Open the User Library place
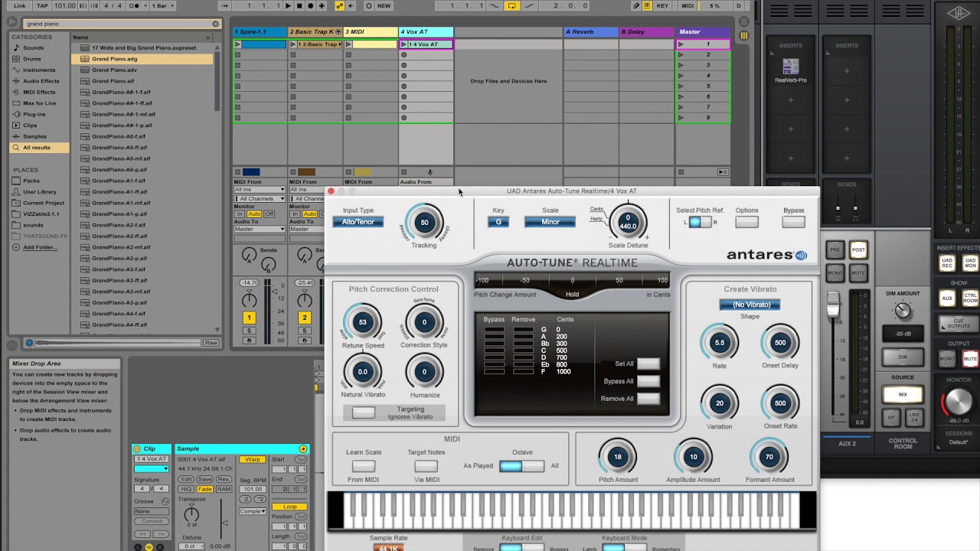The height and width of the screenshot is (551, 980). [x=39, y=192]
